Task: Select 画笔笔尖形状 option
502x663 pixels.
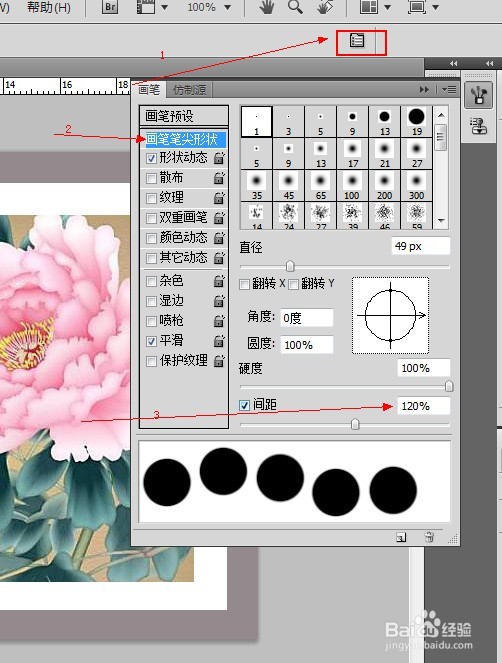Action: (184, 139)
